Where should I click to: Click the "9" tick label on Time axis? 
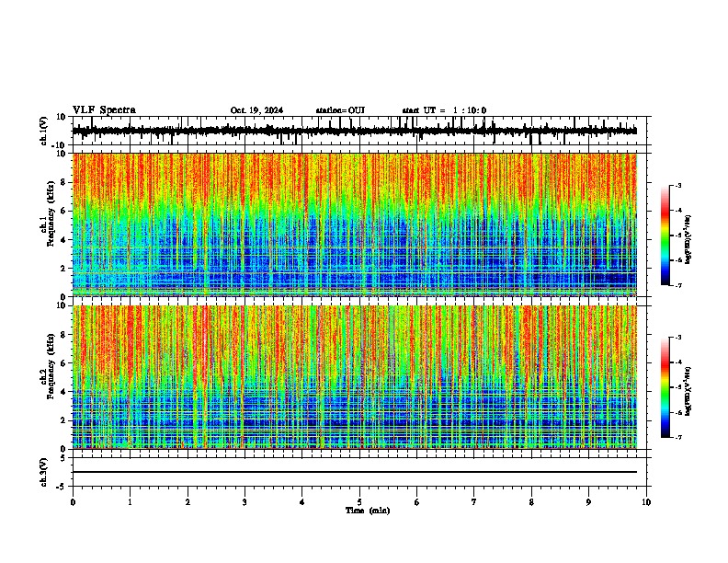click(588, 502)
